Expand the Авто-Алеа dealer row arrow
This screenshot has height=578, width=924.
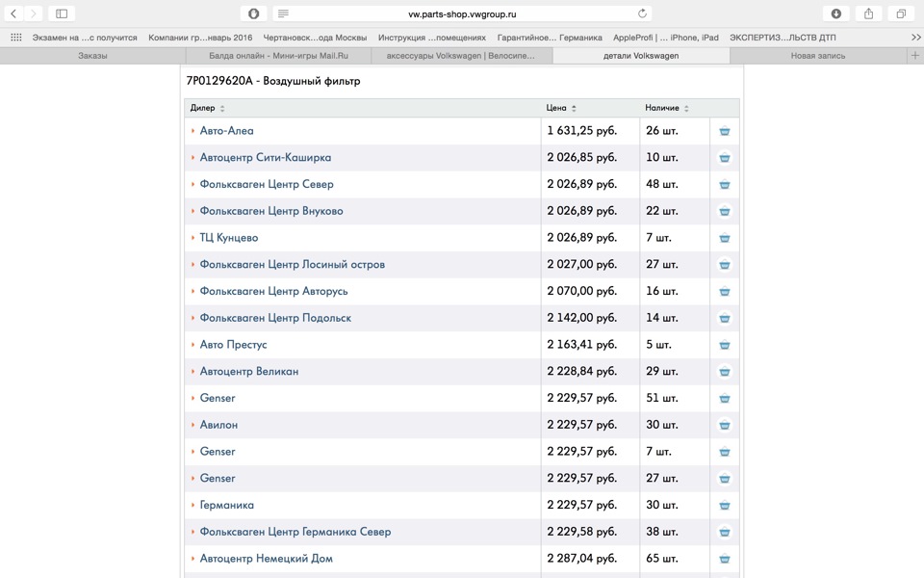click(192, 130)
